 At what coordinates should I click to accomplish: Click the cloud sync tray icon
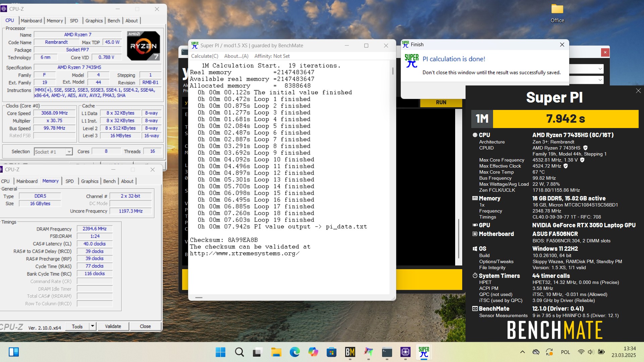tap(536, 352)
